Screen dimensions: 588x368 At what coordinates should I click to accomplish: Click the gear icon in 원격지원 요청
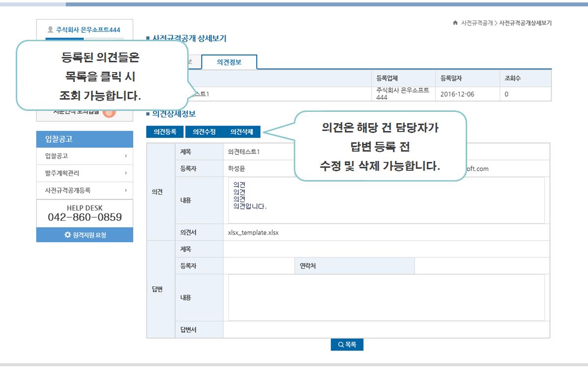click(67, 235)
